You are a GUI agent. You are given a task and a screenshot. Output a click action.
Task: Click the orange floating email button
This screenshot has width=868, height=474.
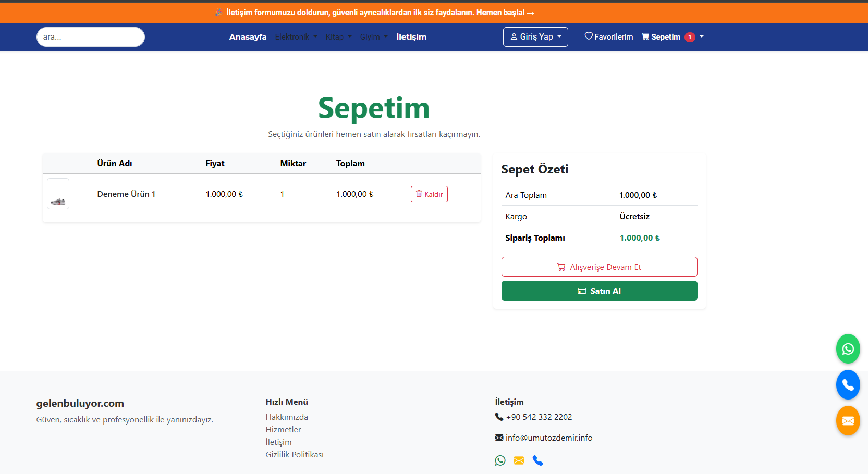pyautogui.click(x=848, y=421)
